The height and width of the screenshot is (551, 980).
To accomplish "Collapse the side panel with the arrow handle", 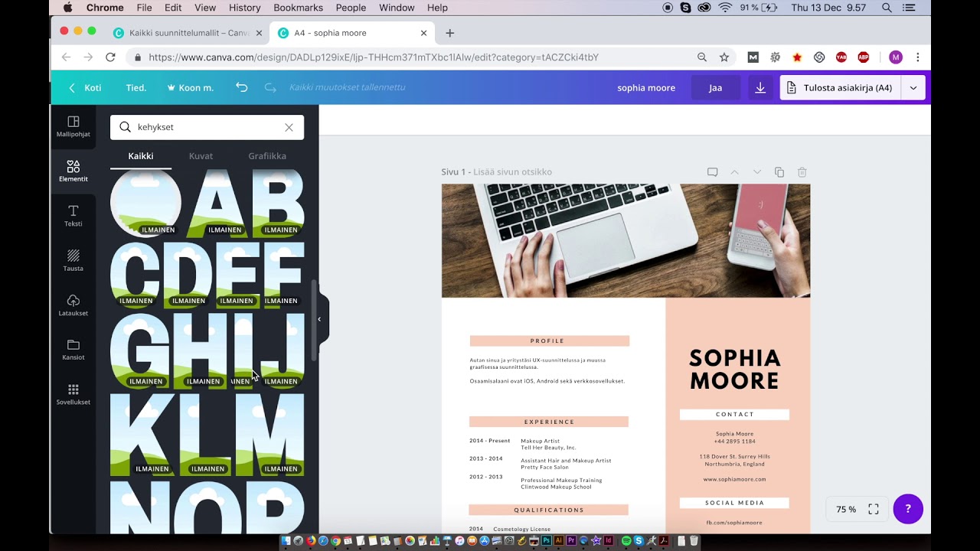I will point(320,319).
